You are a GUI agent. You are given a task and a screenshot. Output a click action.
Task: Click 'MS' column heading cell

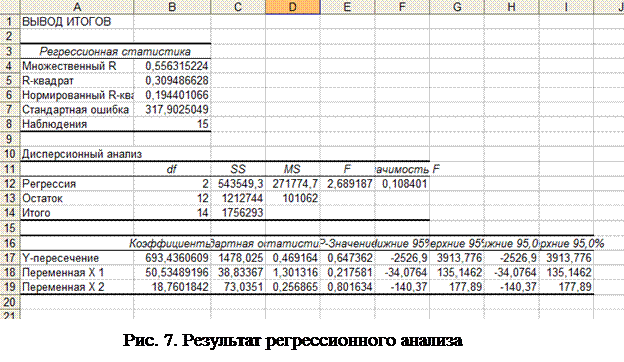tap(292, 169)
